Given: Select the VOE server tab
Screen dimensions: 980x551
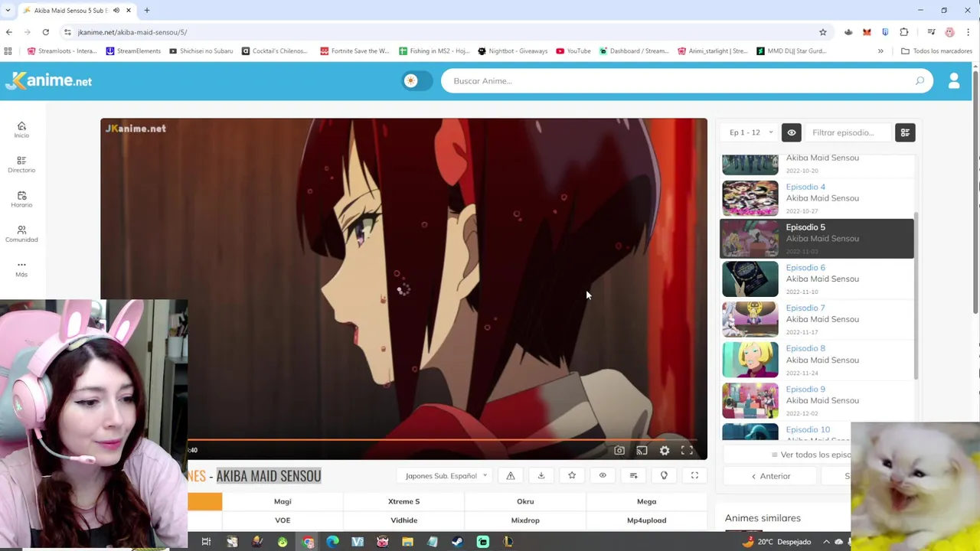Looking at the screenshot, I should [283, 520].
